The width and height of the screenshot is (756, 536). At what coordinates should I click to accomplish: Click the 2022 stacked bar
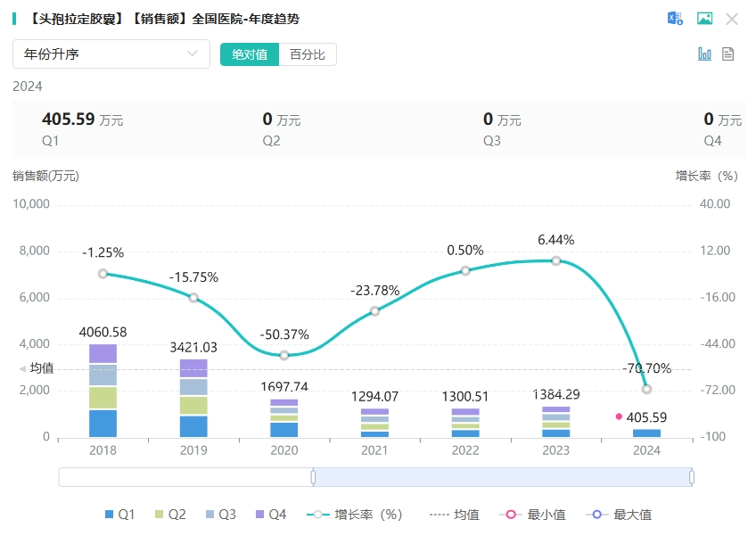[x=465, y=423]
